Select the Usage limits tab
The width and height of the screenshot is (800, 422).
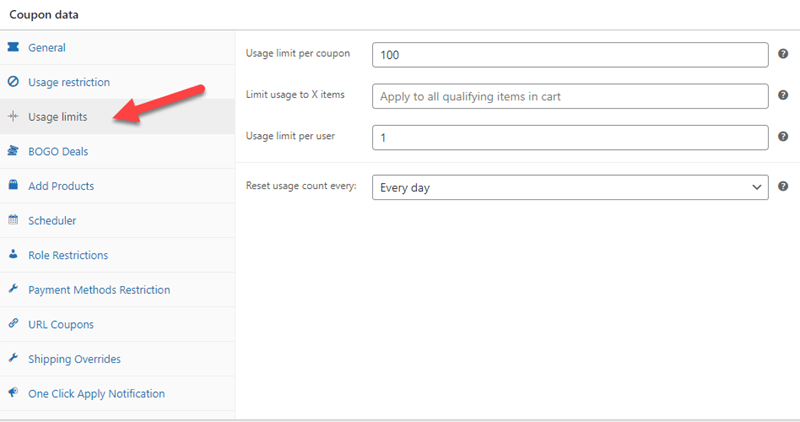[117, 117]
